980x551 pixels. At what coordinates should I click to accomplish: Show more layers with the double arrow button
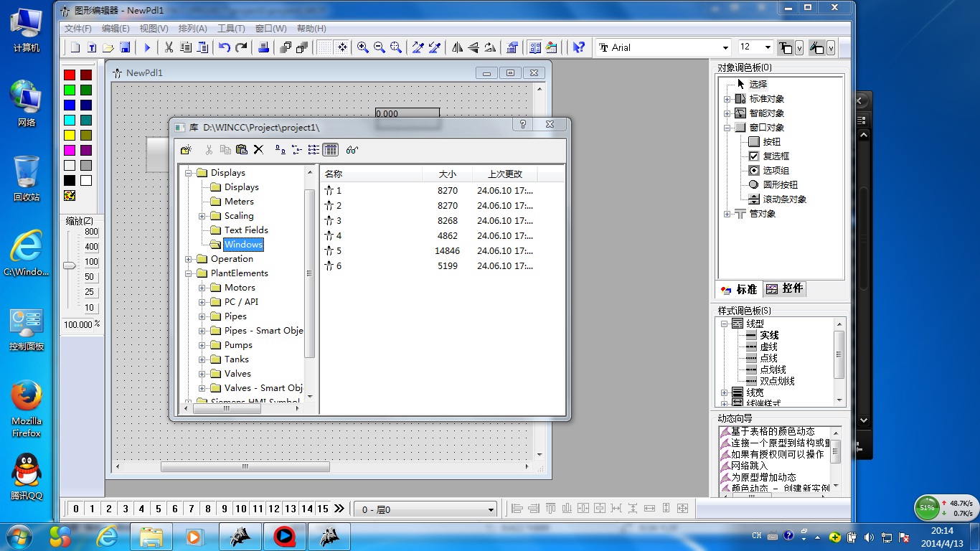click(x=339, y=509)
